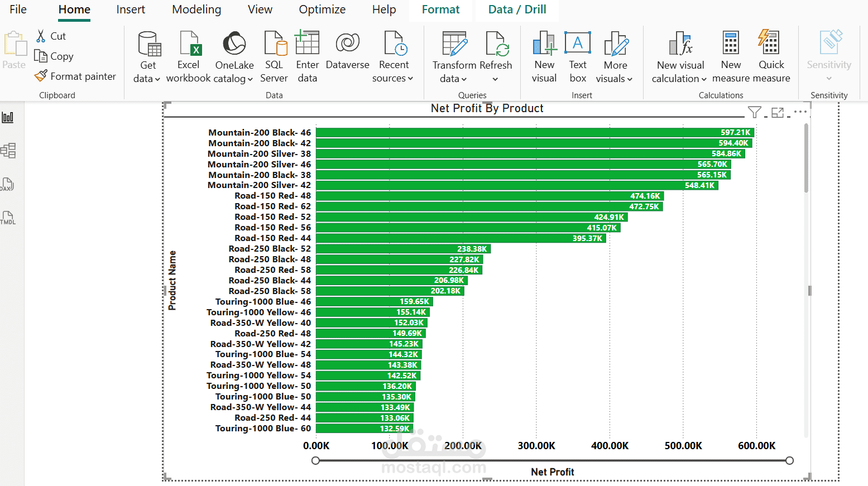Viewport: 868px width, 486px height.
Task: Expand the OneLake catalog dropdown
Action: point(250,79)
